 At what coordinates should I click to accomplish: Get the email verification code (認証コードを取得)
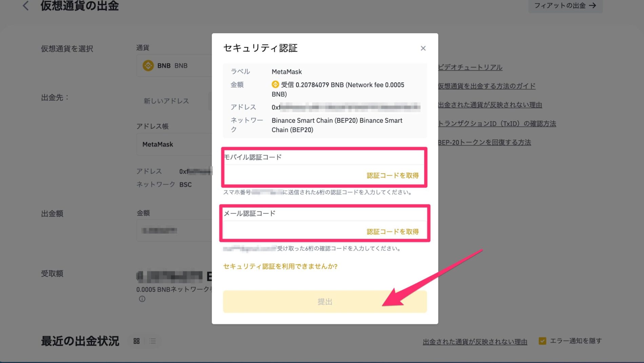click(x=393, y=232)
